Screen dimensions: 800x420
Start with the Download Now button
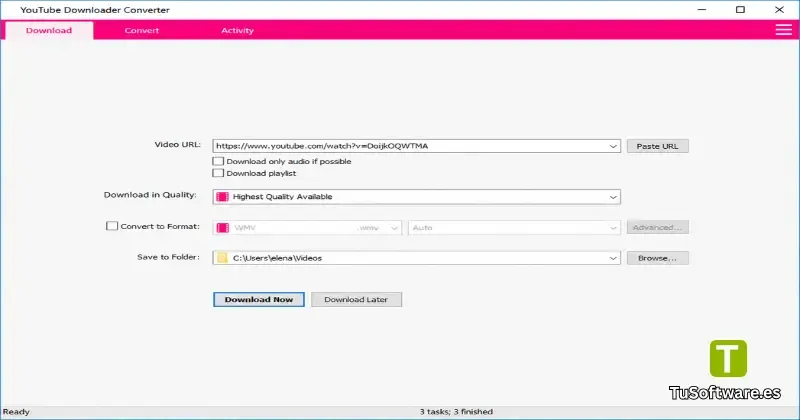[259, 300]
